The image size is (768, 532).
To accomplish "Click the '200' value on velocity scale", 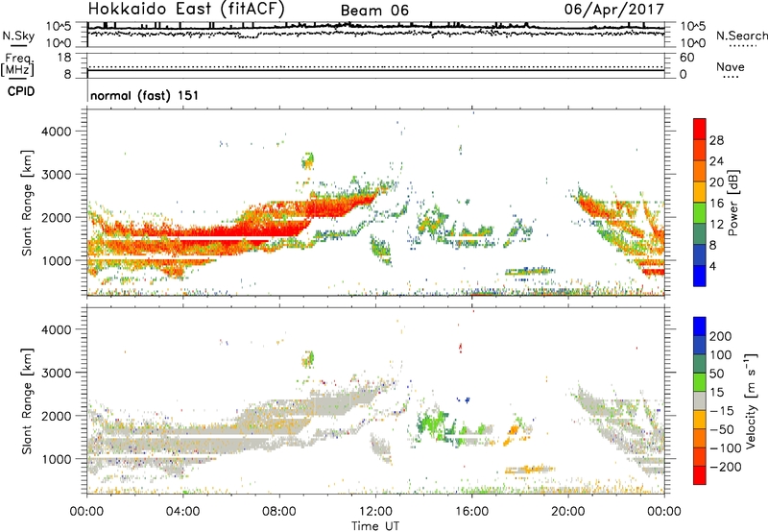I will 721,336.
